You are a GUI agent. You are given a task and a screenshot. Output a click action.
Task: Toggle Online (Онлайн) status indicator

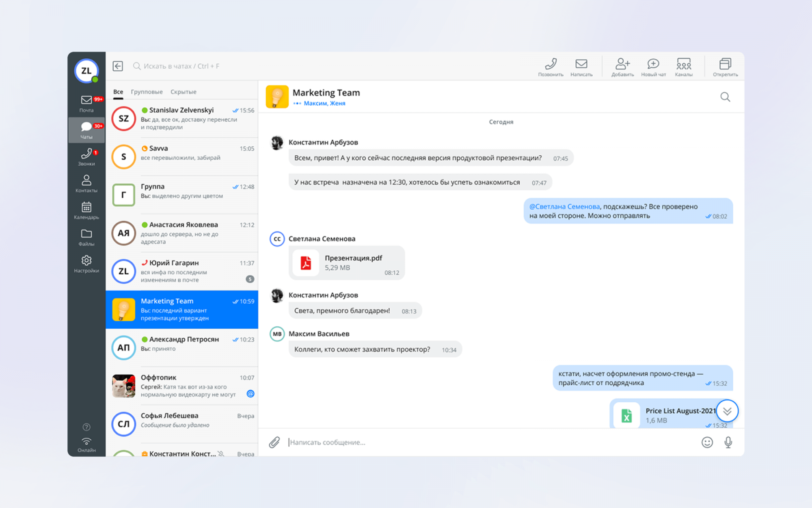[x=86, y=444]
